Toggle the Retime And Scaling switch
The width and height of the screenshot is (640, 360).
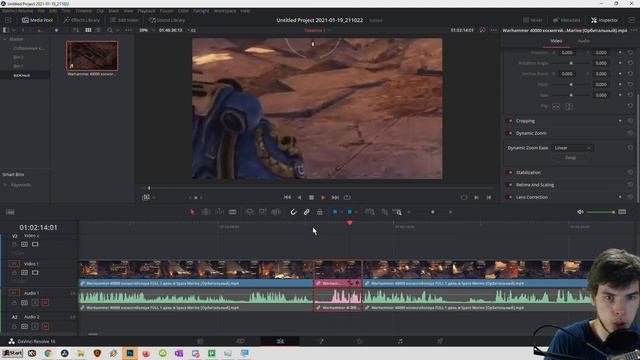click(509, 184)
